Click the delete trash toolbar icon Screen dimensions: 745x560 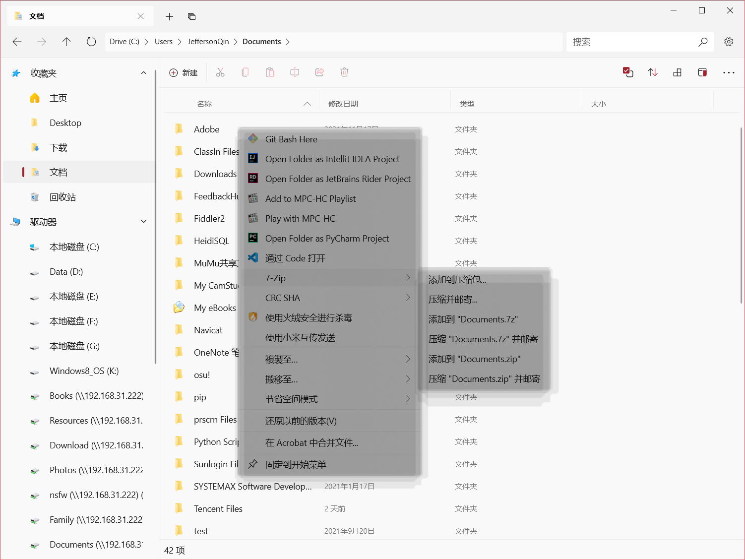(x=344, y=72)
